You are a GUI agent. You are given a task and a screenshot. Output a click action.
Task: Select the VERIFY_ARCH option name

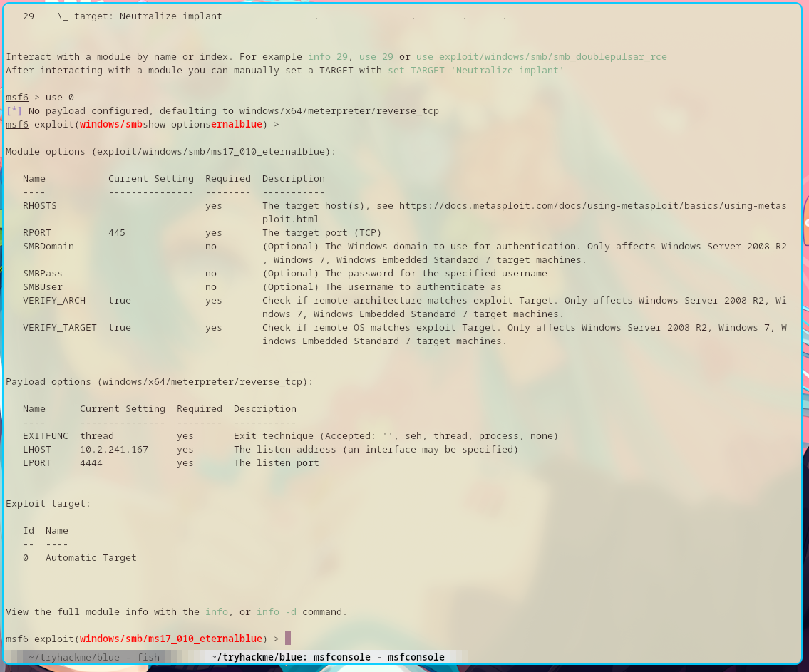(54, 301)
